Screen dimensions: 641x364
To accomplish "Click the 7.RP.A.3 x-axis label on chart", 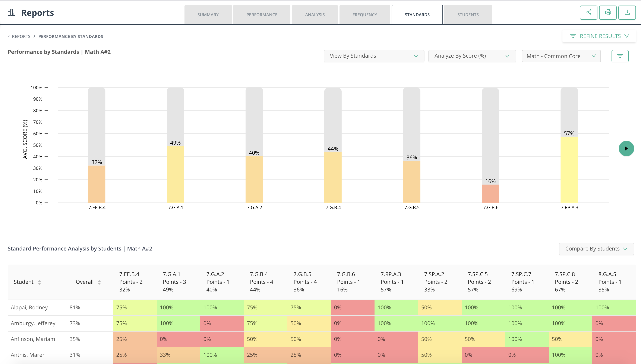I will pyautogui.click(x=569, y=208).
